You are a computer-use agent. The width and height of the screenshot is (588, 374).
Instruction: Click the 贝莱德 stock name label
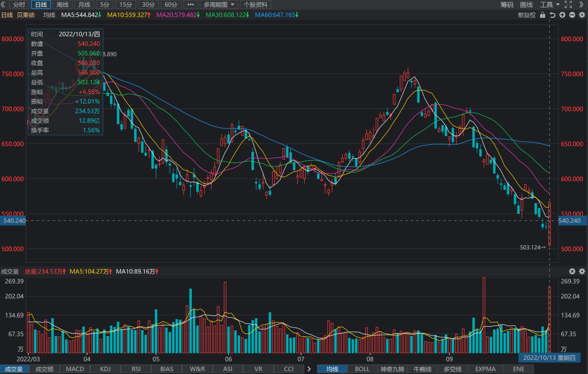coord(26,15)
